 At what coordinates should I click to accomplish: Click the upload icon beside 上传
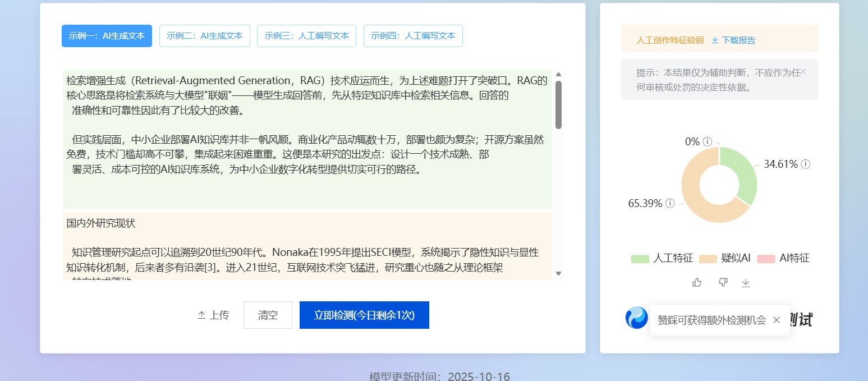[201, 315]
